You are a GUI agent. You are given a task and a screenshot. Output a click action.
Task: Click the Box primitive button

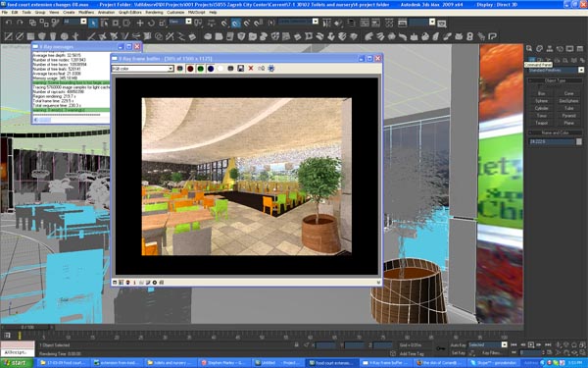[x=542, y=93]
